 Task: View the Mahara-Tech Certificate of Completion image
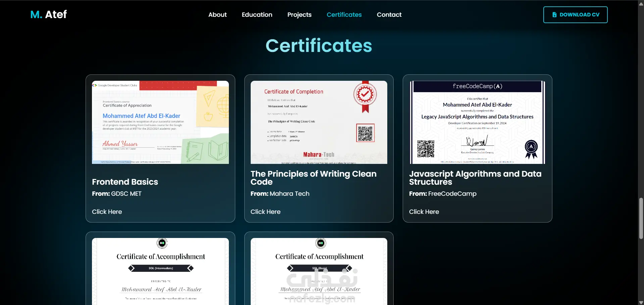(319, 122)
